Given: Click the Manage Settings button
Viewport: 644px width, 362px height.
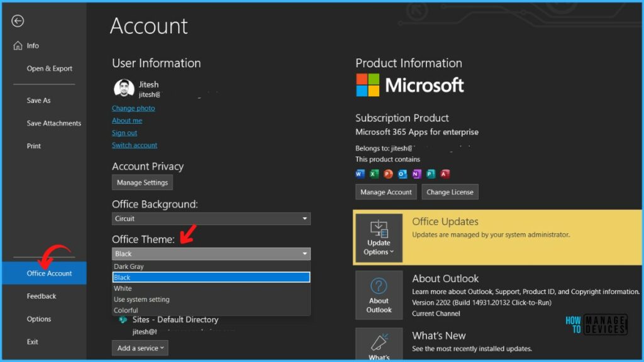Looking at the screenshot, I should 142,182.
